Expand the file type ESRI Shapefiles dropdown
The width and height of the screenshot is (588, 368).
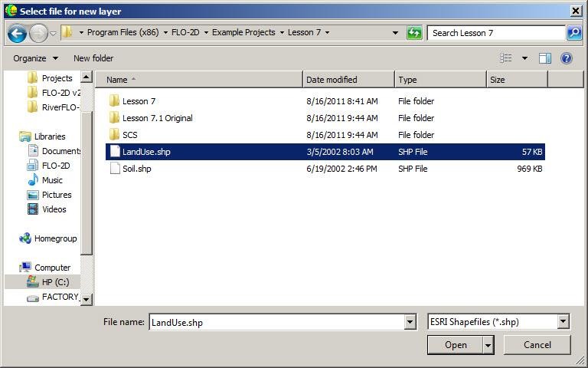(x=563, y=322)
